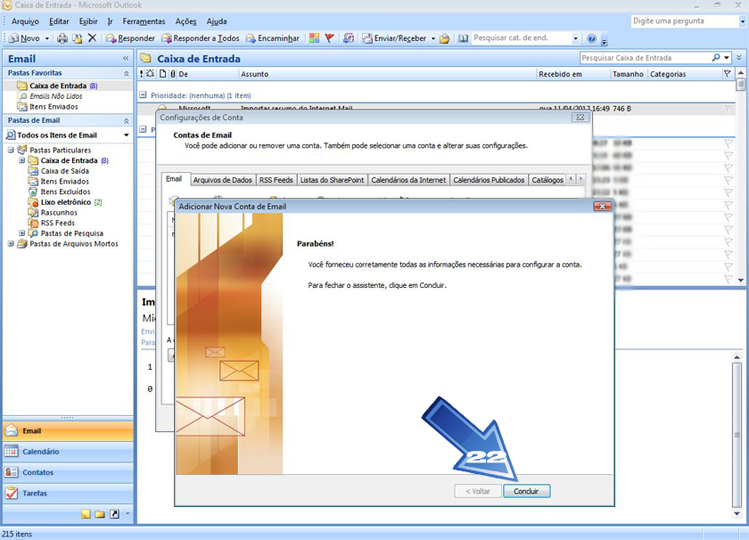The image size is (749, 540).
Task: Collapse the Email navigation pane
Action: (126, 58)
